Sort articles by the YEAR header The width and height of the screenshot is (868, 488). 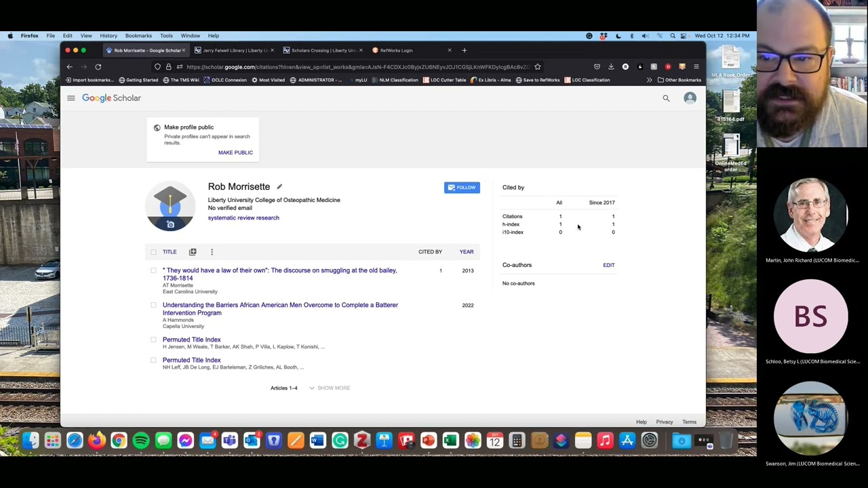pyautogui.click(x=467, y=252)
